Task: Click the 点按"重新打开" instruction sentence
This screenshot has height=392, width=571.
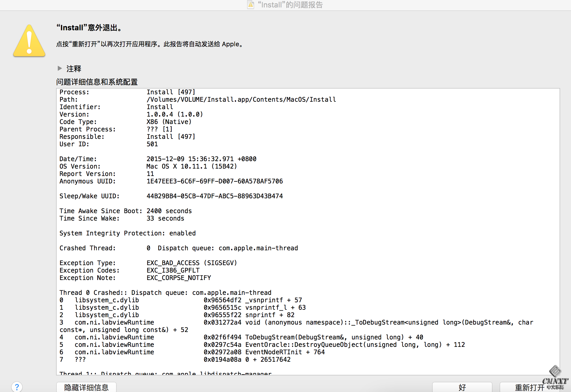Action: [x=150, y=44]
